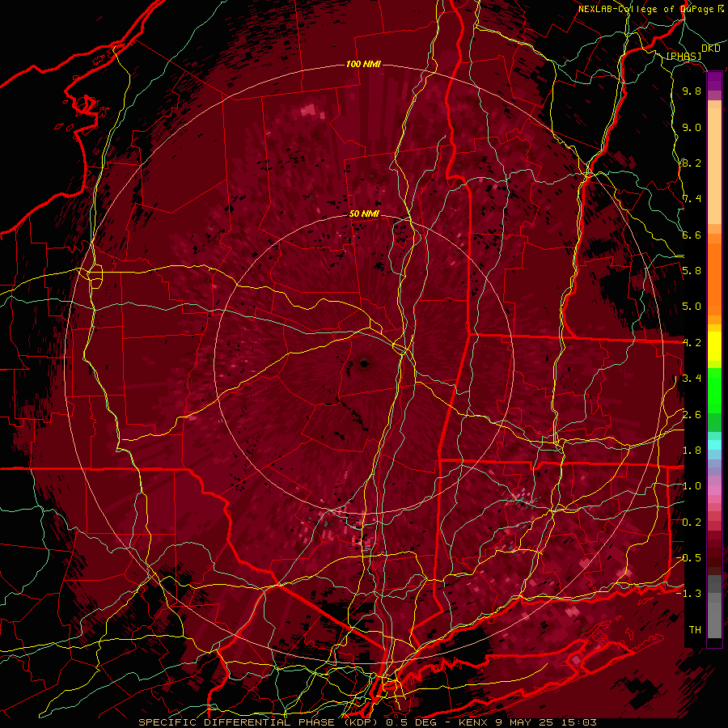Click the "DKD" label above the color scale
This screenshot has width=728, height=728.
coord(711,49)
